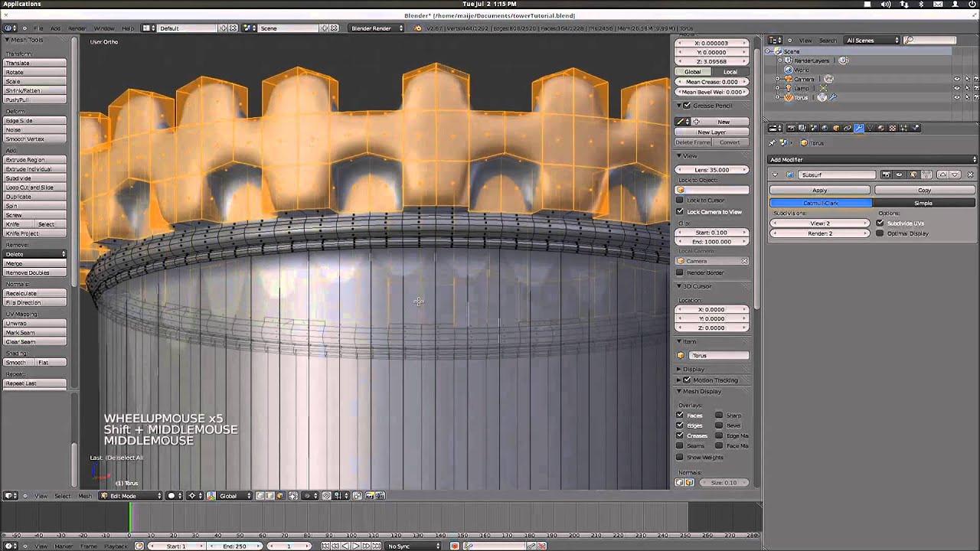
Task: Collapse the Grease Pencil panel
Action: [x=679, y=106]
